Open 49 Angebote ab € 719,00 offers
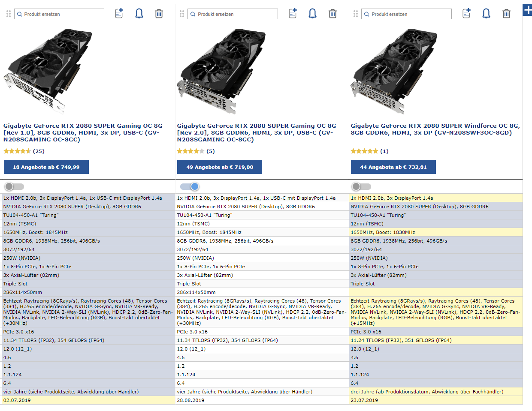Viewport: 532px width, 411px height. pyautogui.click(x=220, y=167)
